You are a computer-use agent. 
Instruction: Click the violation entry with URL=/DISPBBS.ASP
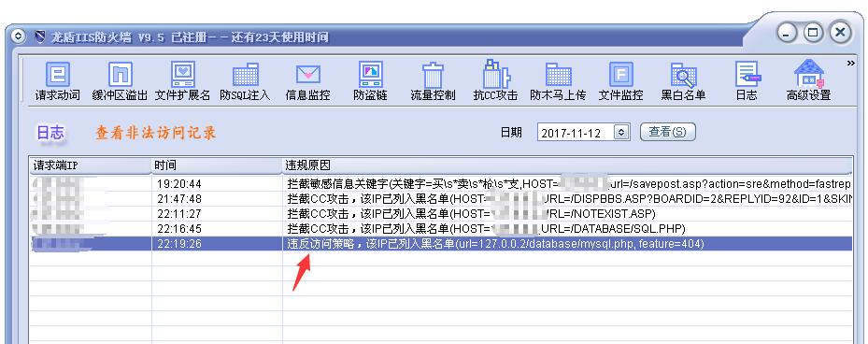pos(568,199)
